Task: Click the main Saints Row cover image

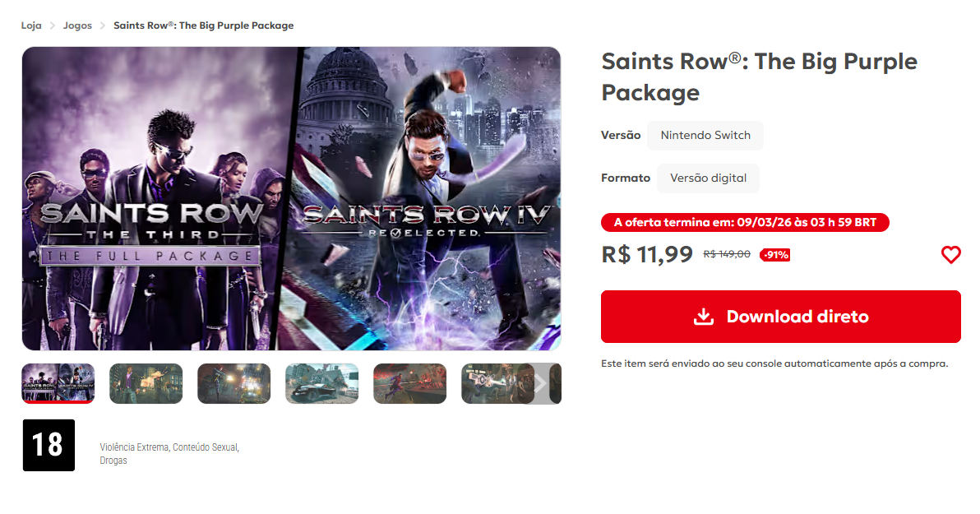Action: (x=291, y=198)
